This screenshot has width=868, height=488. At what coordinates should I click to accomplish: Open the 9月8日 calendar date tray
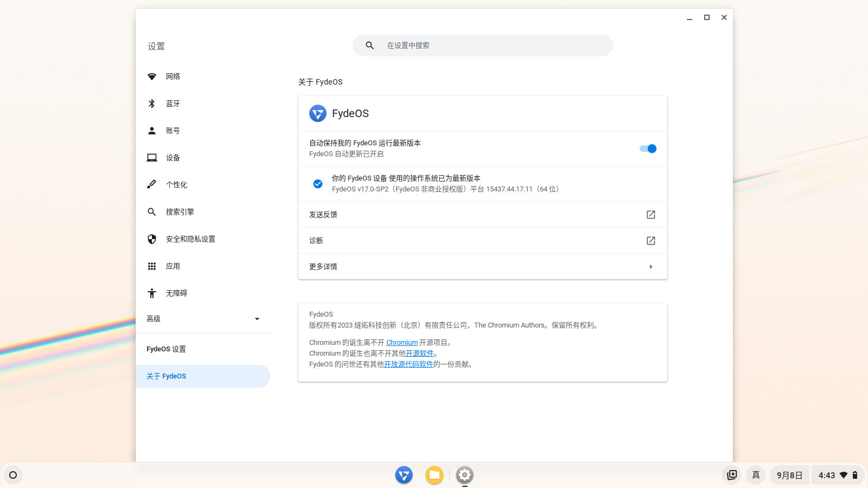coord(789,475)
